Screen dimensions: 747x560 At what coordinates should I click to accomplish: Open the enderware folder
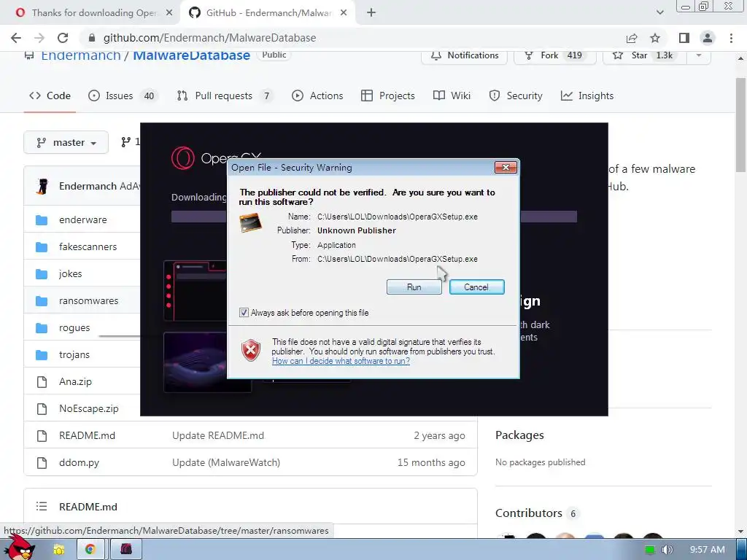tap(83, 220)
